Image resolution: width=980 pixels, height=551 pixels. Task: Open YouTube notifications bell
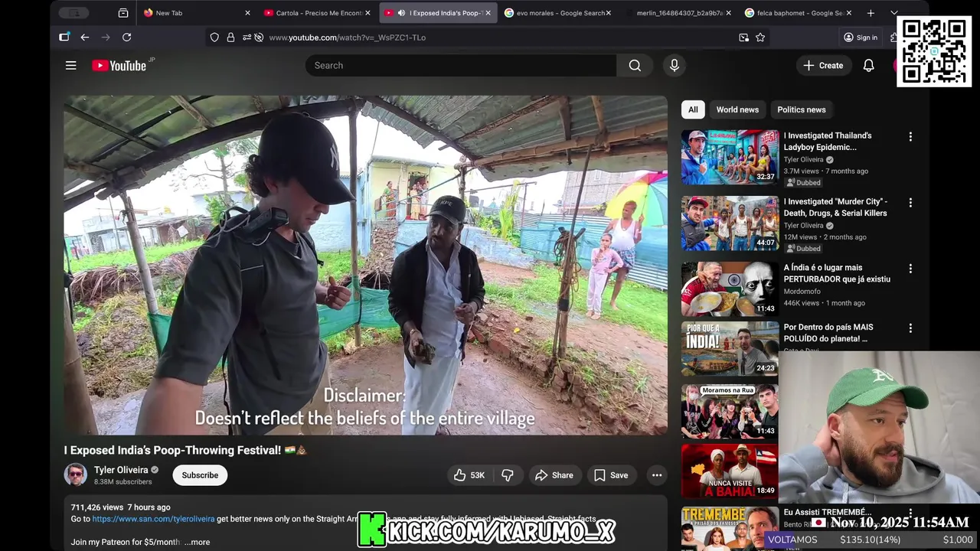(868, 66)
